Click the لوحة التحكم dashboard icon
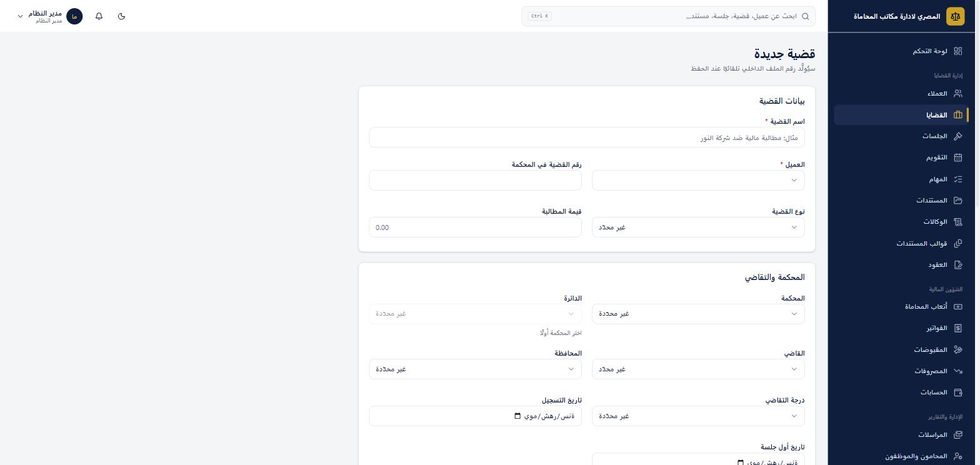The width and height of the screenshot is (980, 465). pos(958,51)
